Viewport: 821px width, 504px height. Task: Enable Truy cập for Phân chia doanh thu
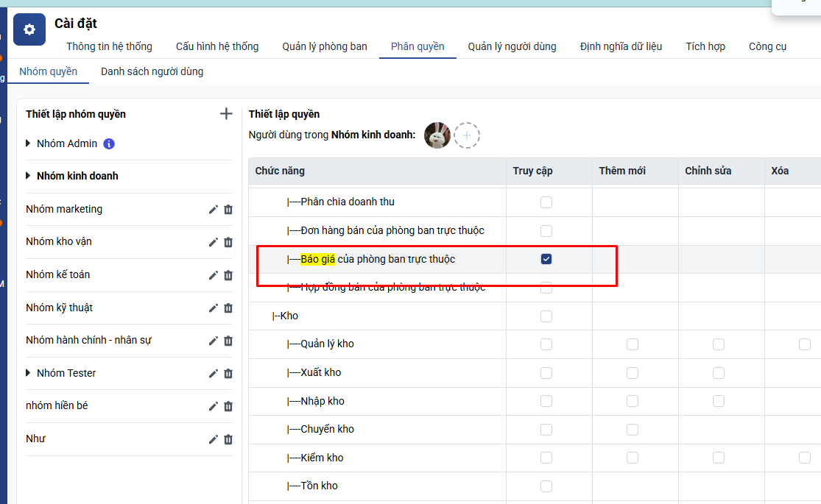pyautogui.click(x=546, y=202)
